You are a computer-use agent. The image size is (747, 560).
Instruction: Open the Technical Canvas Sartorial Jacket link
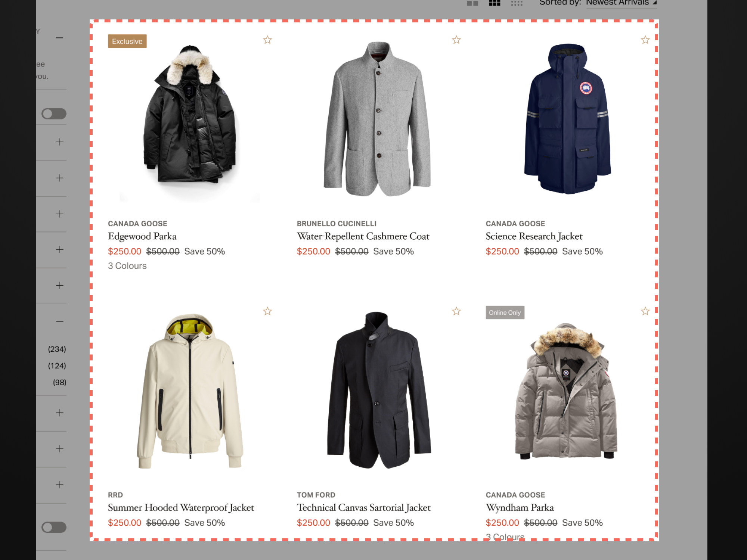pyautogui.click(x=364, y=508)
